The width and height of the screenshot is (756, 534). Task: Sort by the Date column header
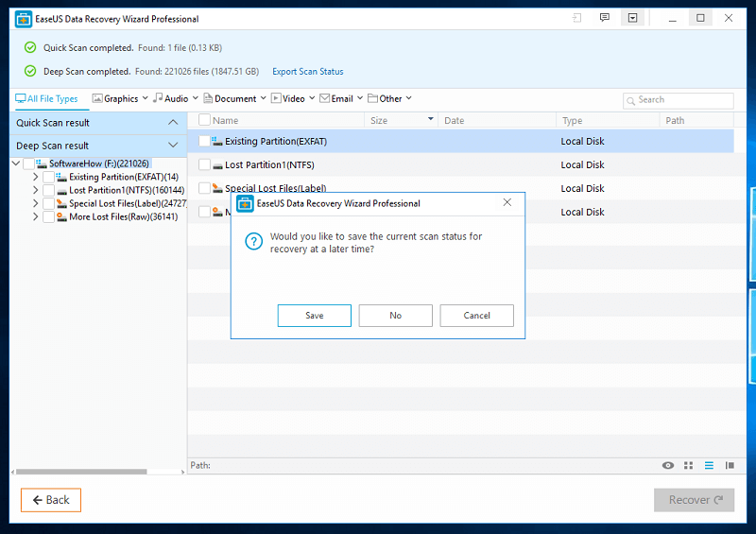point(497,120)
